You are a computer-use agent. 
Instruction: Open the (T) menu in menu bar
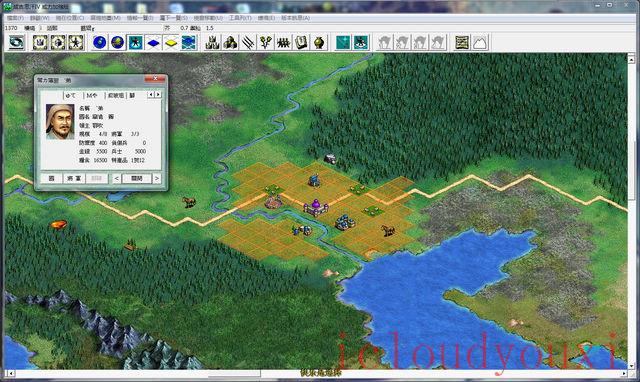click(240, 18)
